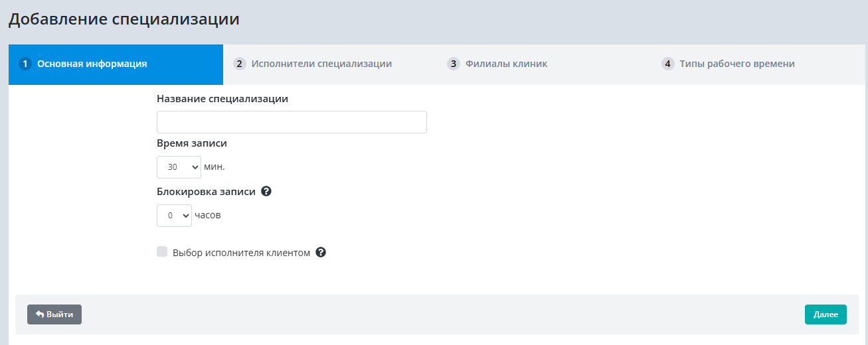The image size is (868, 345).
Task: Switch to the Основная информация tab
Action: [x=92, y=64]
